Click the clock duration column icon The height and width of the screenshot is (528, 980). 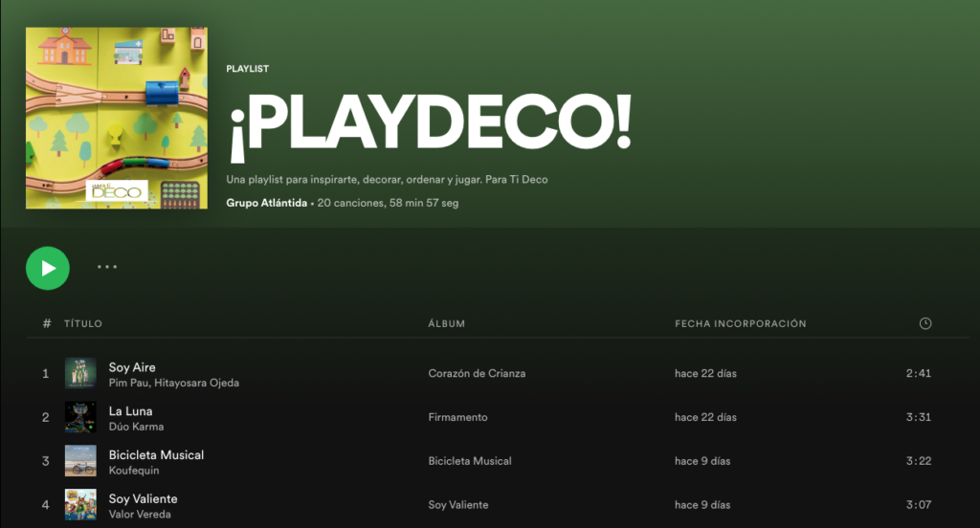pos(924,323)
